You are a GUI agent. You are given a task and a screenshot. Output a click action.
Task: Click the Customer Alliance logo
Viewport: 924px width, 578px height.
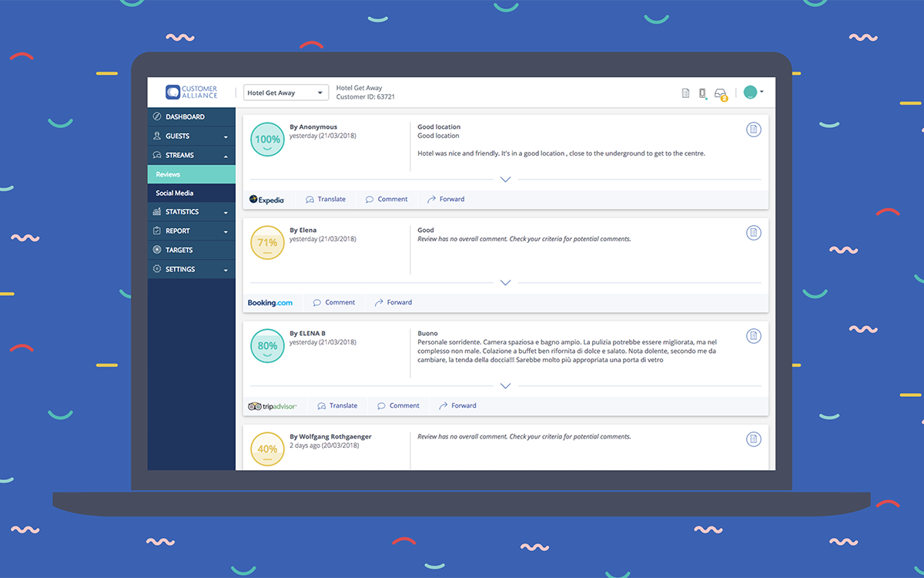pos(192,92)
